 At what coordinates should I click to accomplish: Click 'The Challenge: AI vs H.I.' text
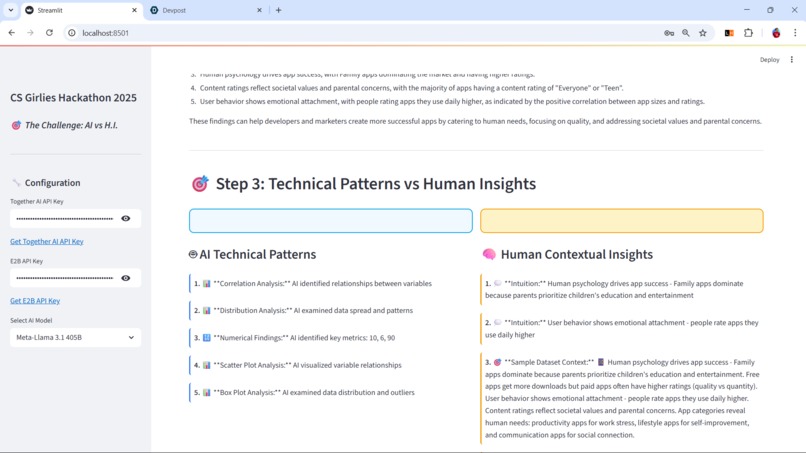[71, 125]
